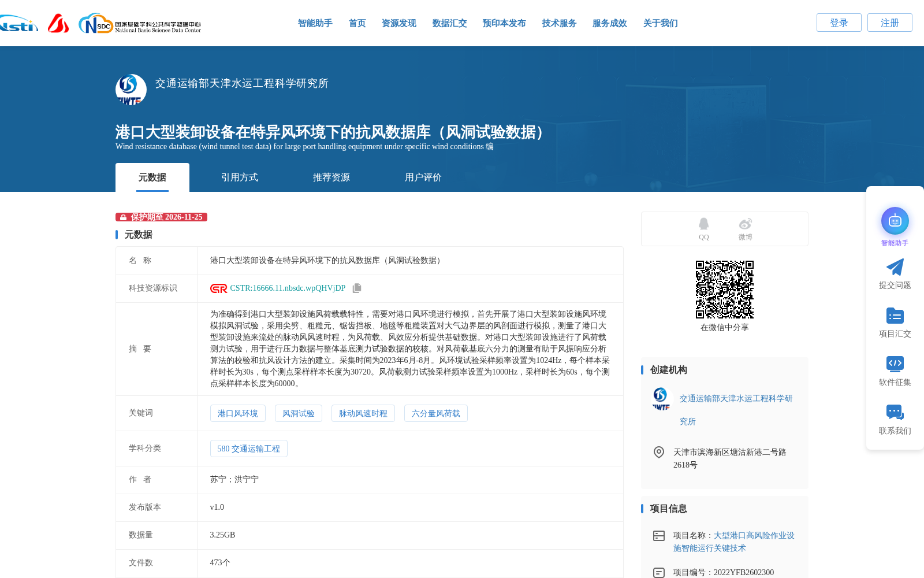Open 技术服务 menu item
This screenshot has width=924, height=578.
click(x=559, y=23)
